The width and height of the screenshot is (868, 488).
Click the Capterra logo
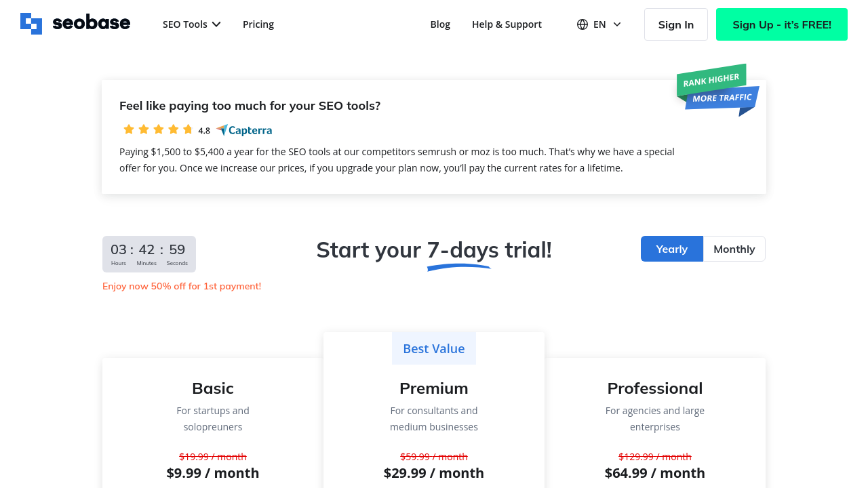[244, 130]
